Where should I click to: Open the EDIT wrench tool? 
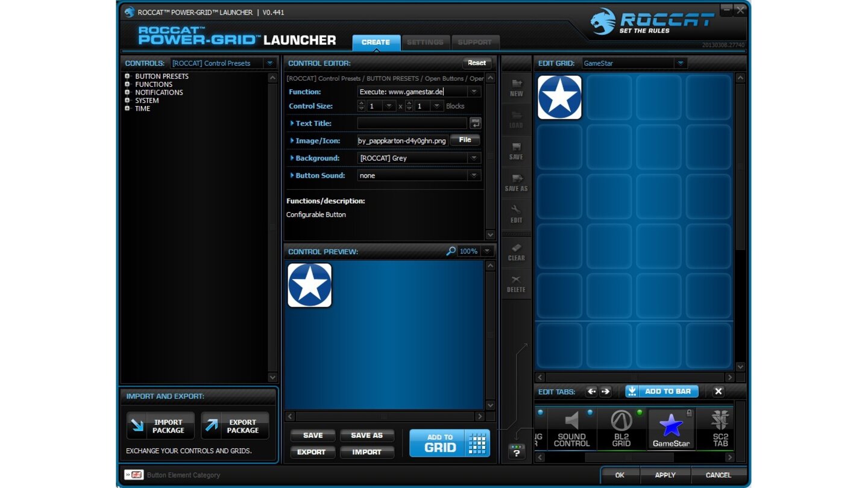[x=517, y=214]
